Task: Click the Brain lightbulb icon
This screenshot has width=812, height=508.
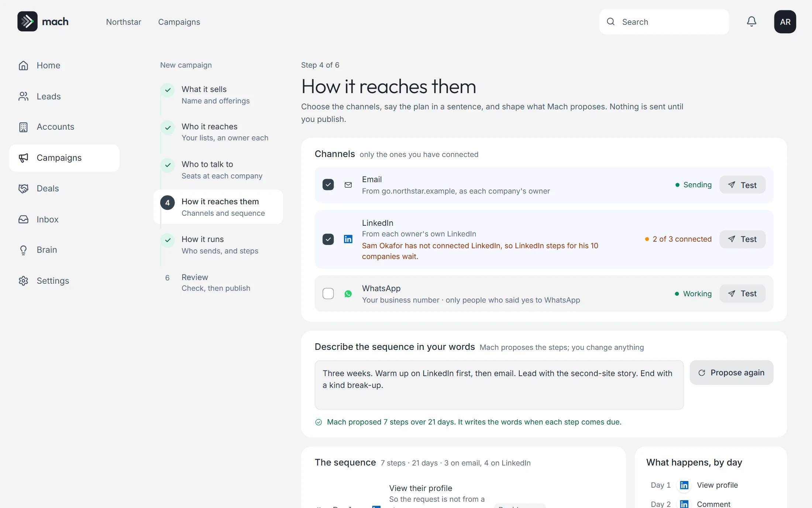Action: tap(23, 250)
